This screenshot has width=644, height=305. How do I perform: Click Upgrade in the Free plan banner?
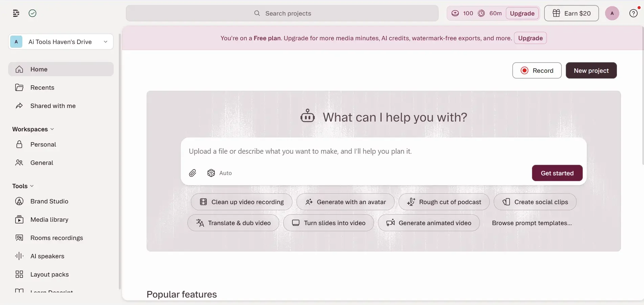pos(530,38)
